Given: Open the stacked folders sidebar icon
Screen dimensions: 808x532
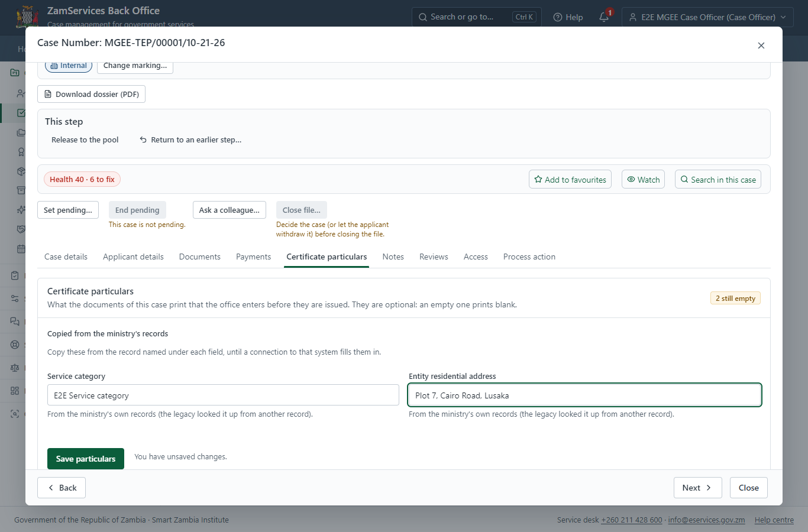Looking at the screenshot, I should click(x=21, y=132).
